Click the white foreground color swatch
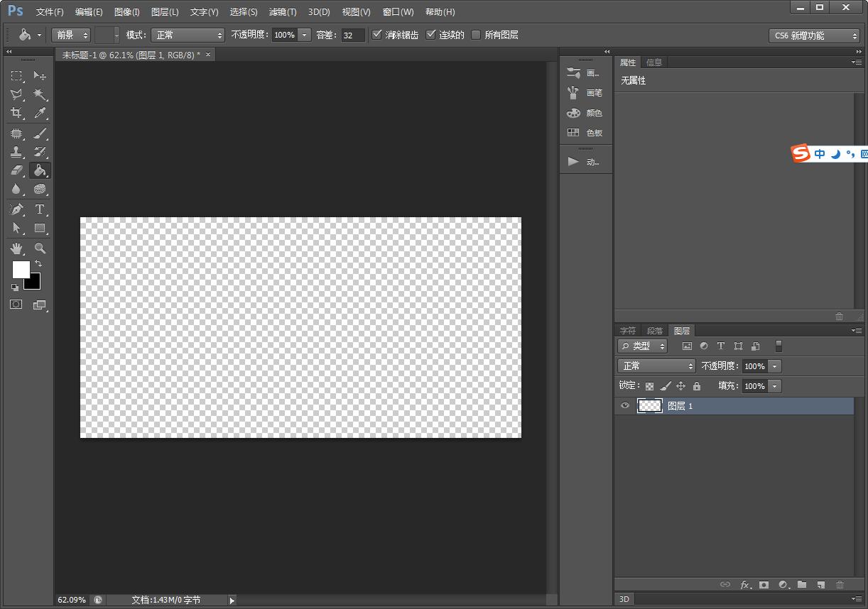This screenshot has width=868, height=609. [21, 269]
